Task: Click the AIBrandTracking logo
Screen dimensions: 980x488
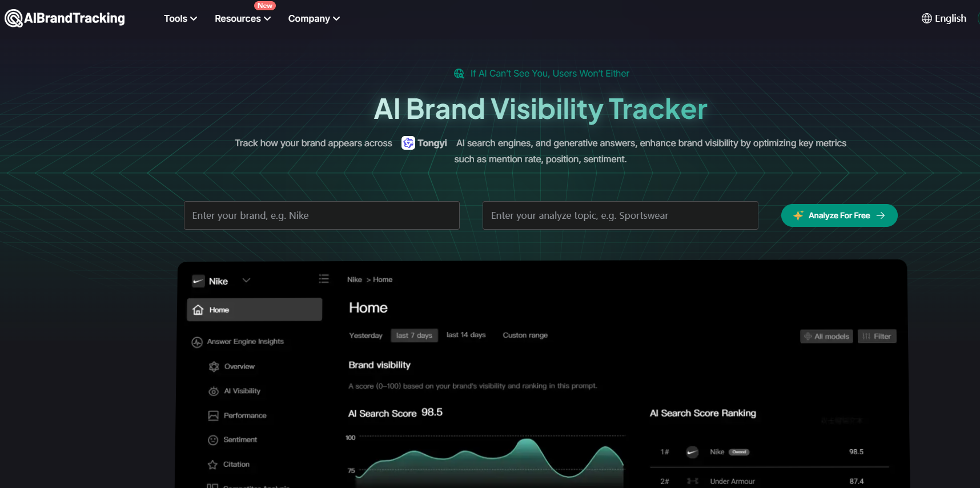Action: point(65,18)
